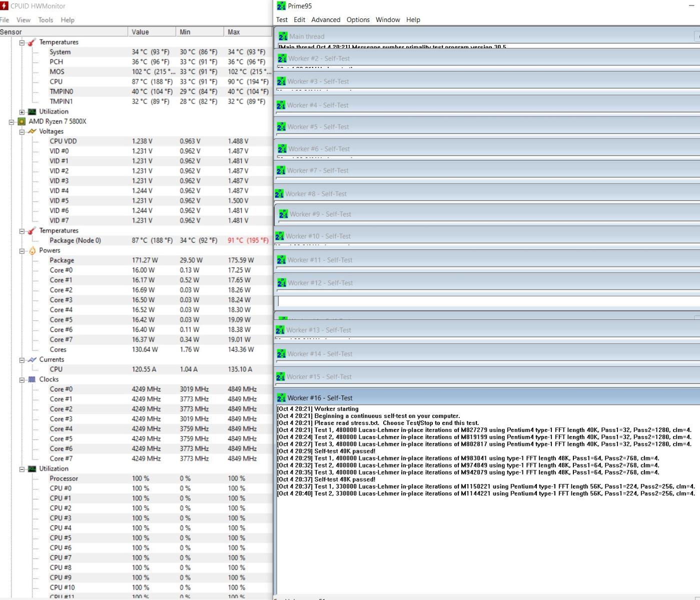Open the View menu in HWMonitor
This screenshot has height=600, width=700.
24,20
